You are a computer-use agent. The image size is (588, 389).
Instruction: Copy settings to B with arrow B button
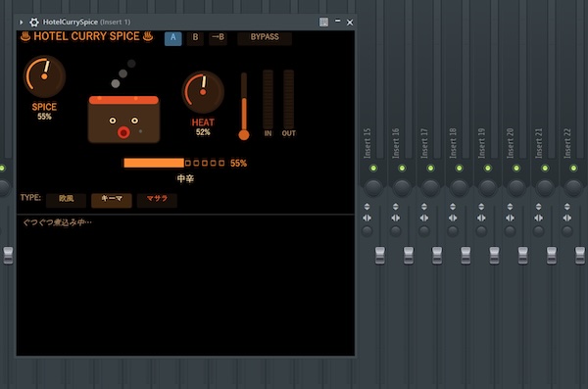tap(218, 37)
